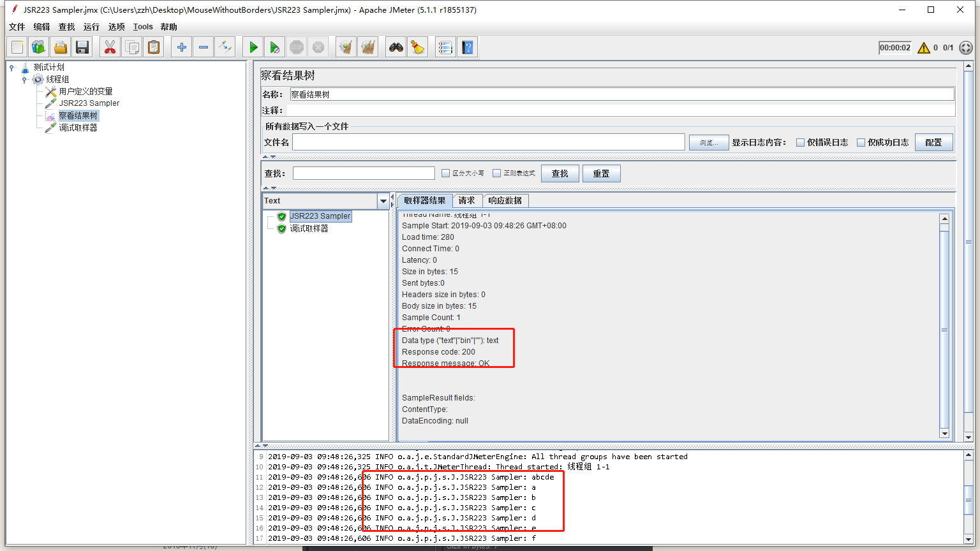The width and height of the screenshot is (980, 551).
Task: Copy the selected element
Action: (132, 47)
